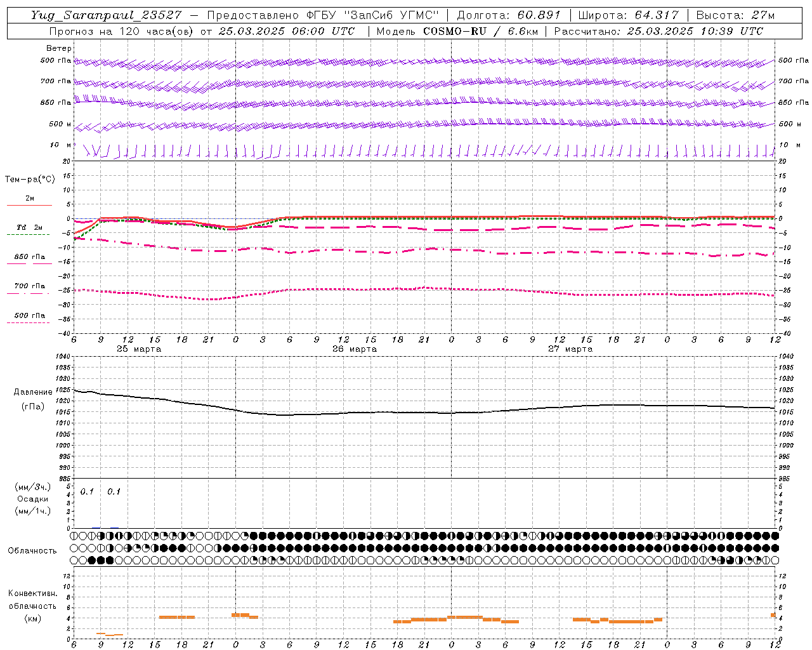
Task: Click the Давление panel label
Action: click(x=33, y=392)
